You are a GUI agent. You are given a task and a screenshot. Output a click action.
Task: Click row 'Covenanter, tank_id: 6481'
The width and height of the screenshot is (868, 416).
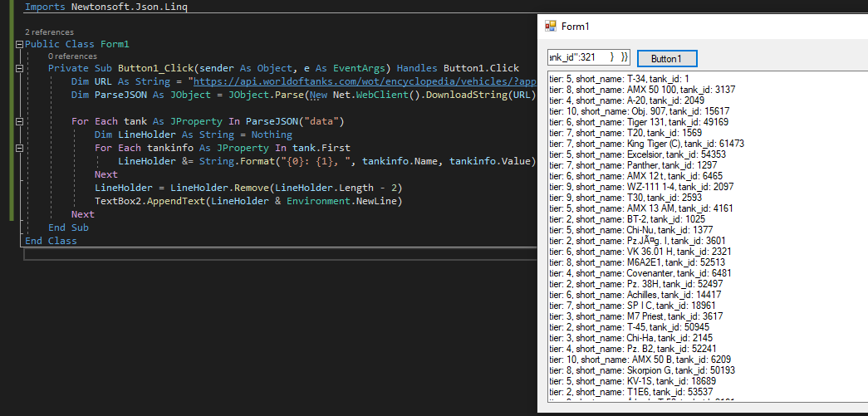(x=640, y=272)
